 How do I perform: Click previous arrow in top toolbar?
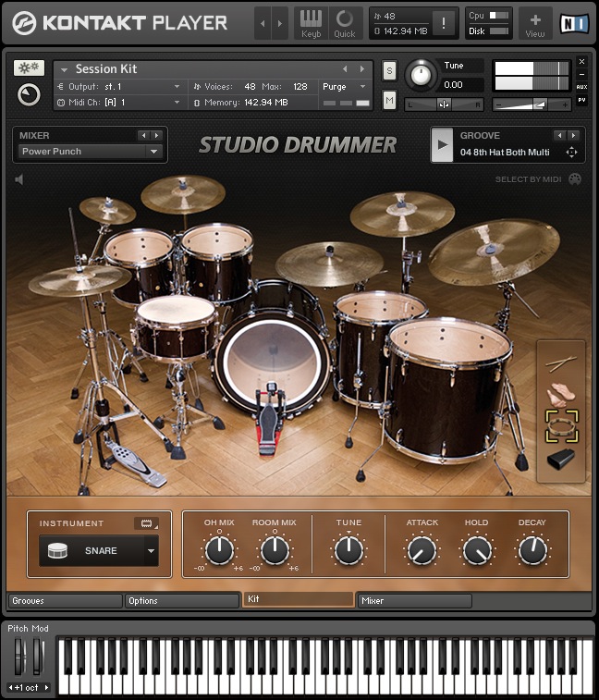[263, 23]
